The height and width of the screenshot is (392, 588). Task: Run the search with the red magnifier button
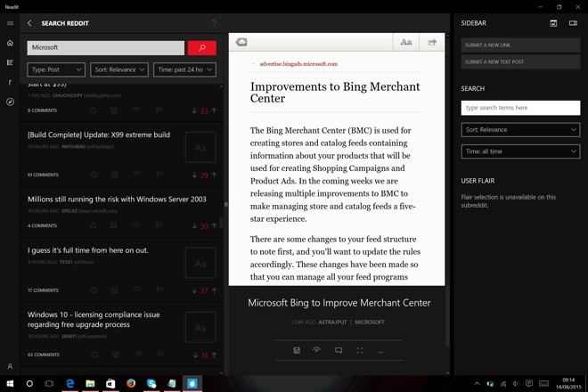coord(201,47)
